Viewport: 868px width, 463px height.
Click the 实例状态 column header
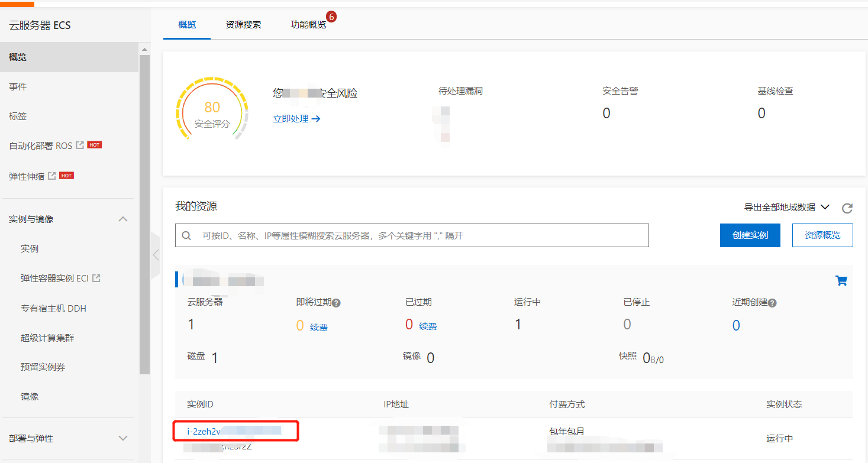pyautogui.click(x=784, y=404)
